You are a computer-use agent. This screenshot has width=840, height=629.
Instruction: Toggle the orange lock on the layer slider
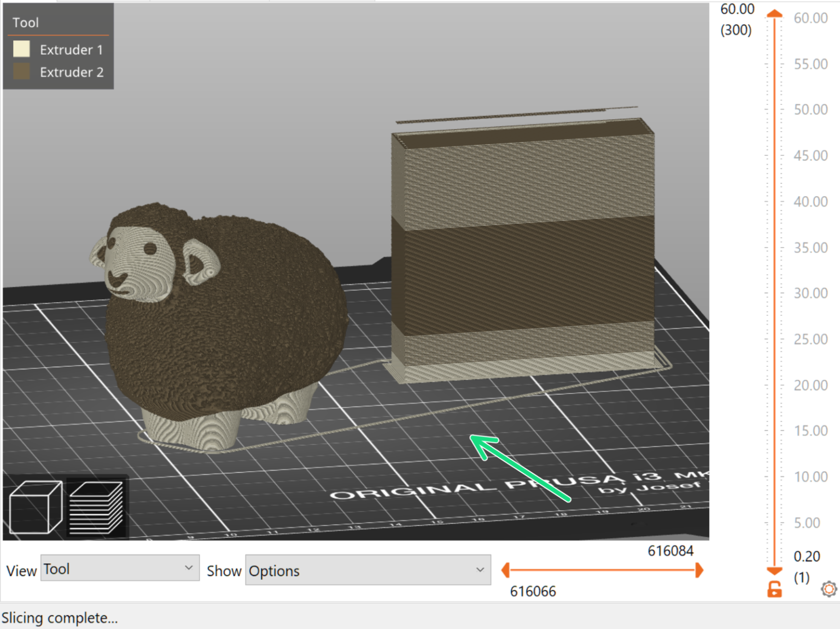point(774,590)
